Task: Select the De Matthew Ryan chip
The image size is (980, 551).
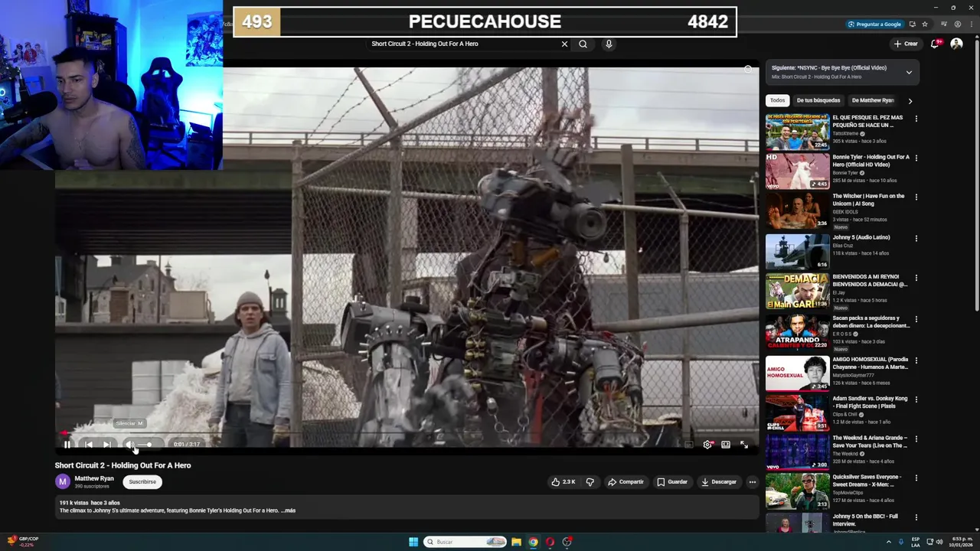Action: point(873,100)
